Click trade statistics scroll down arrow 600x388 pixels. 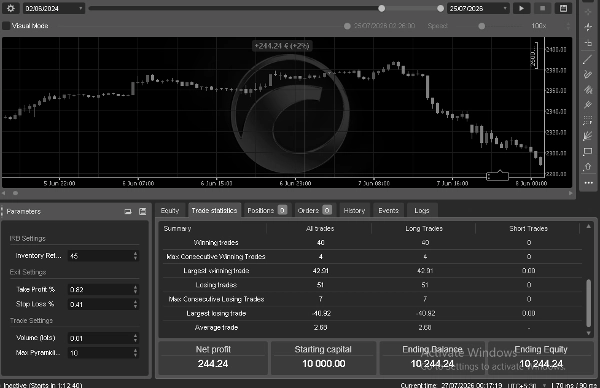tap(589, 333)
